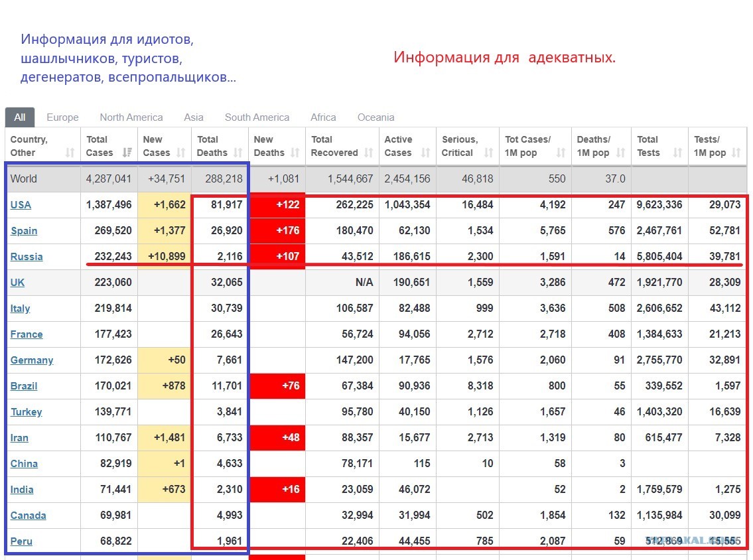Image resolution: width=753 pixels, height=560 pixels.
Task: Sort by Serious, Critical column arrows
Action: point(489,153)
